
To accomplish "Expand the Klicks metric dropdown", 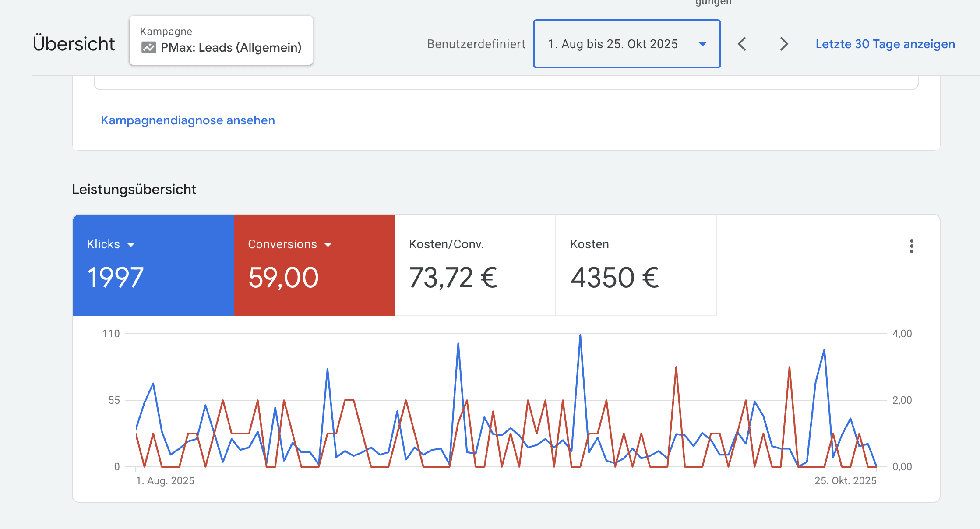I will [131, 244].
